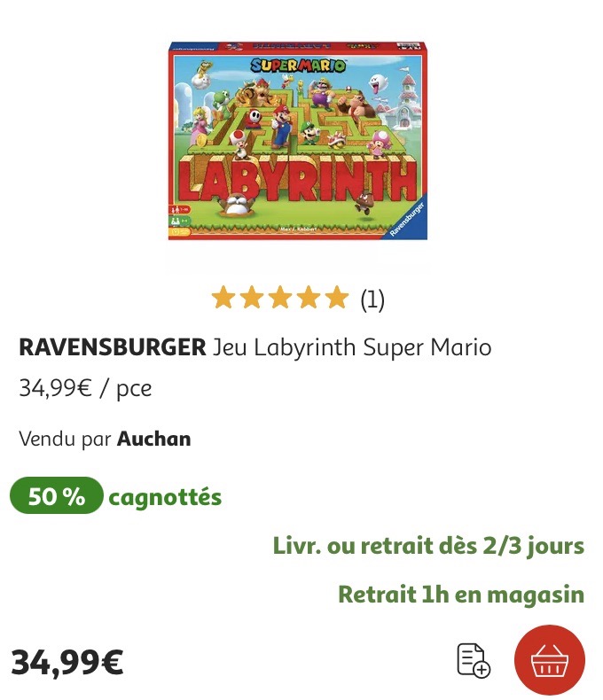603x700 pixels.
Task: Select Livr. ou retrait dès 2/3 jours
Action: click(x=428, y=546)
